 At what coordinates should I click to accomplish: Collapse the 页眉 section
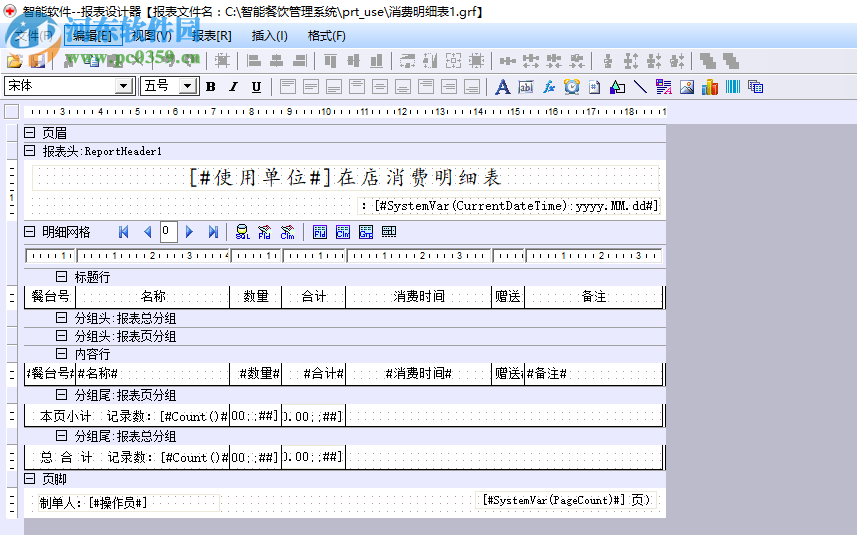30,133
